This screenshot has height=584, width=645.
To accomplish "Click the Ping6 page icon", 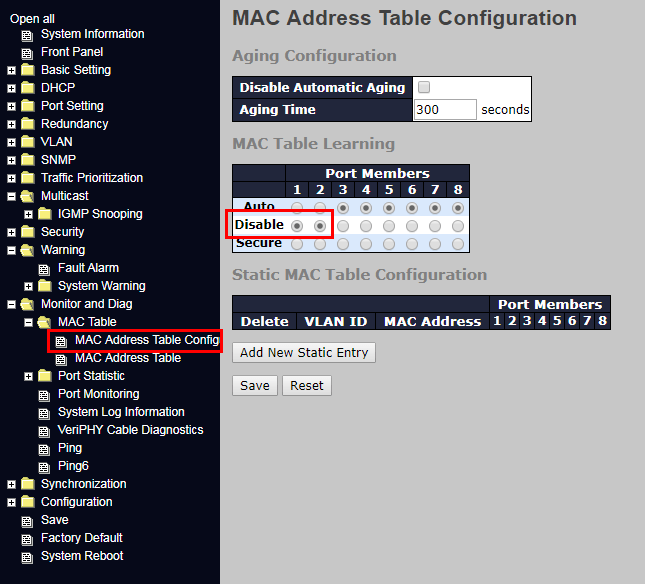I will pos(44,468).
